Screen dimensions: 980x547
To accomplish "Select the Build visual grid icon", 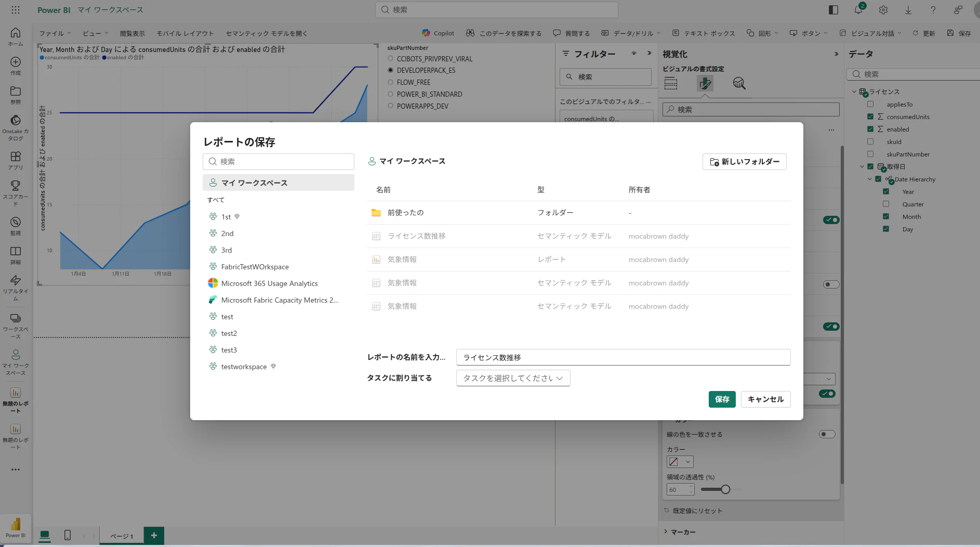I will [671, 83].
